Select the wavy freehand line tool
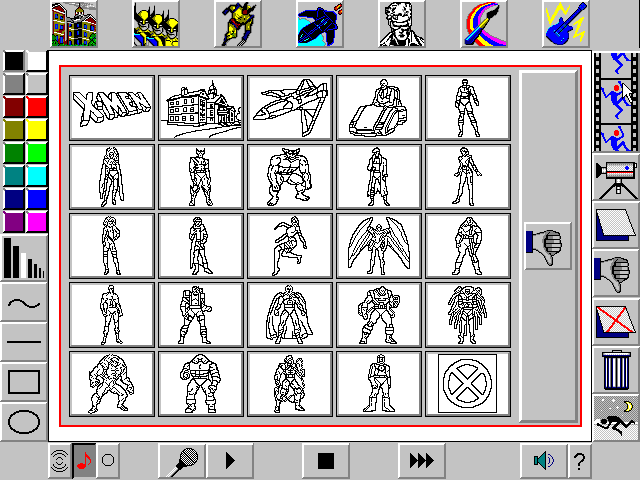This screenshot has width=640, height=480. click(x=24, y=303)
